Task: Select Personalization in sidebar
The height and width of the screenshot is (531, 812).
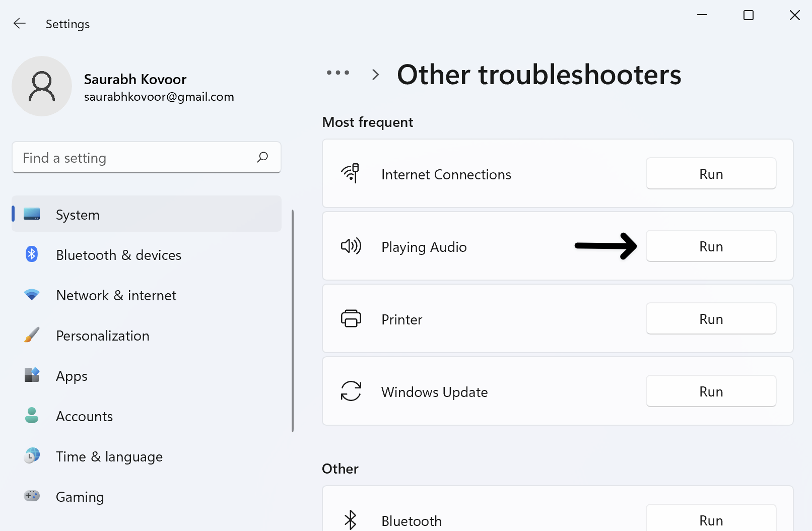Action: pyautogui.click(x=147, y=335)
